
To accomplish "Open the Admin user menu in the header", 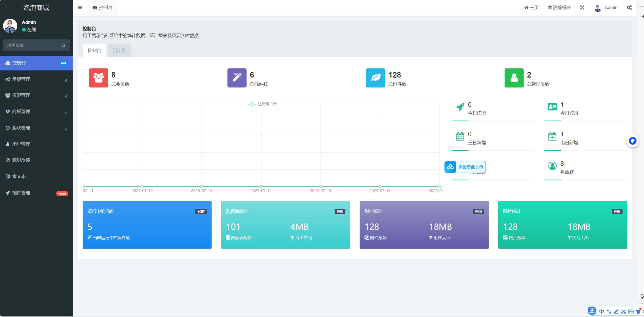I will 606,8.
